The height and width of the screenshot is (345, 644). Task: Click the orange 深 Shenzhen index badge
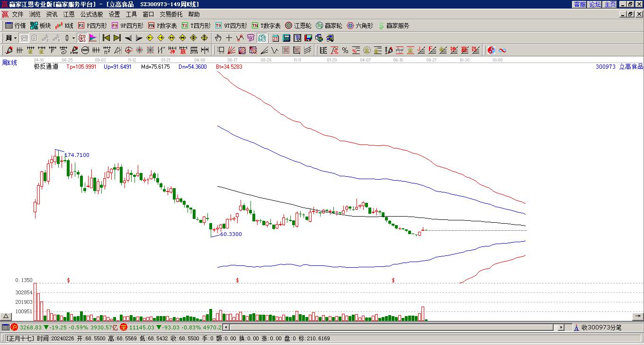124,327
